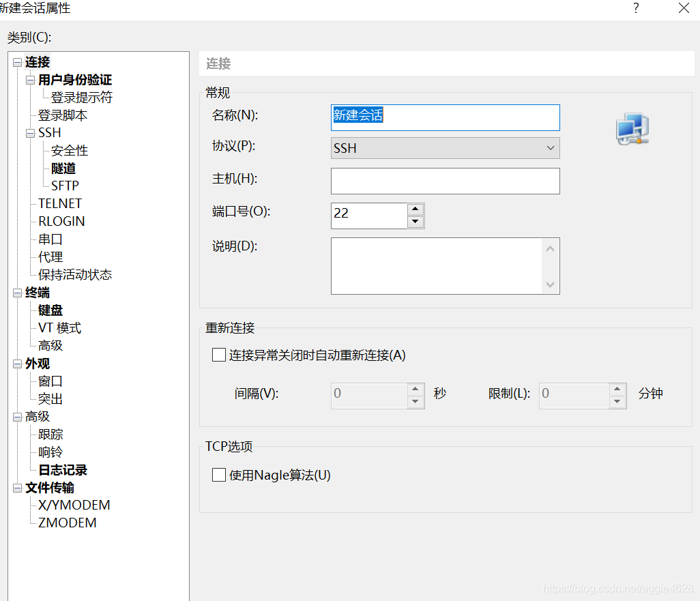Image resolution: width=700 pixels, height=601 pixels.
Task: Open the help question mark button
Action: [636, 8]
